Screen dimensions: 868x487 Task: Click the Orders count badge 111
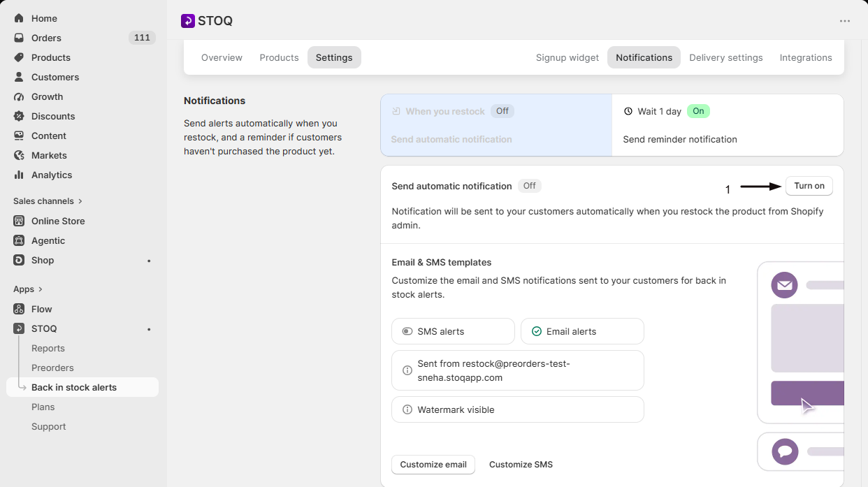click(142, 38)
